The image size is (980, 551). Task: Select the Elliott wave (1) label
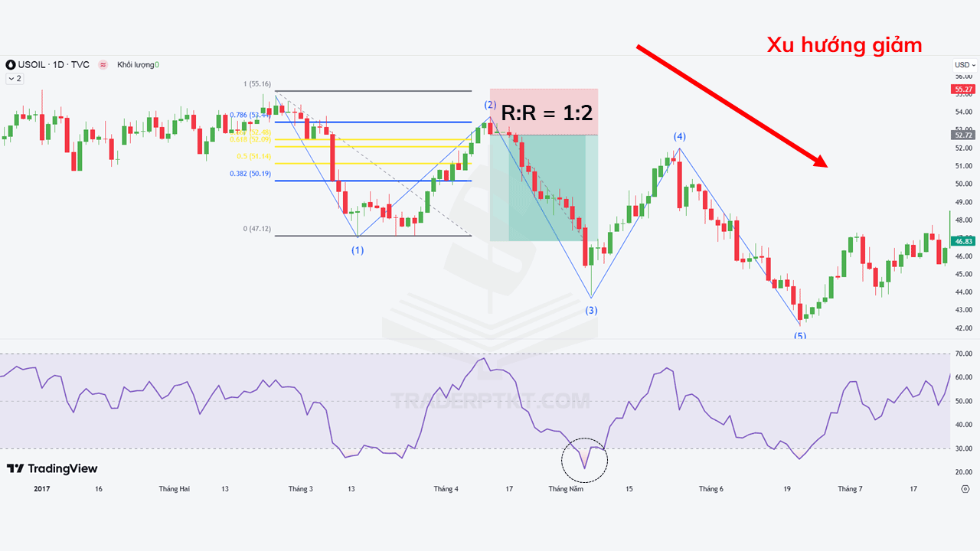click(358, 250)
